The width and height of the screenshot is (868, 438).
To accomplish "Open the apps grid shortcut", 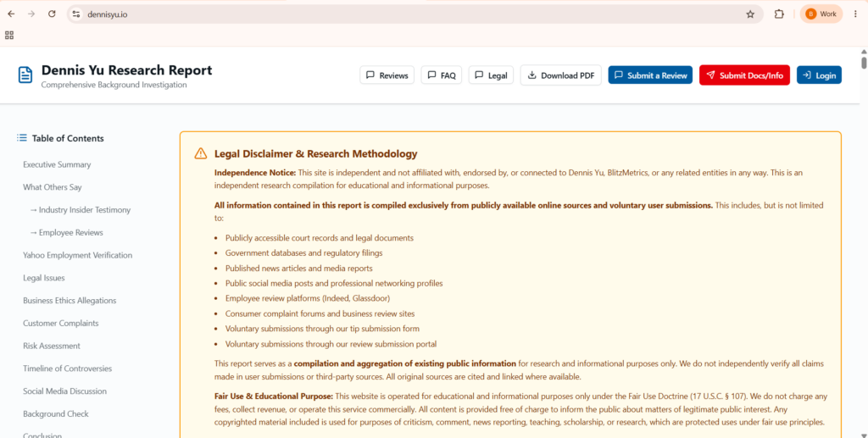I will (x=9, y=36).
